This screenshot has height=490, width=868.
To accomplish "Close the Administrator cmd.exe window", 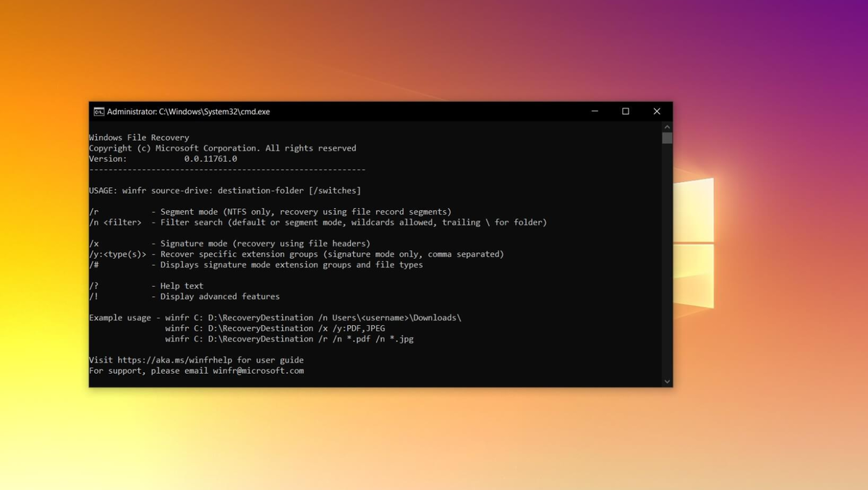I will 657,111.
